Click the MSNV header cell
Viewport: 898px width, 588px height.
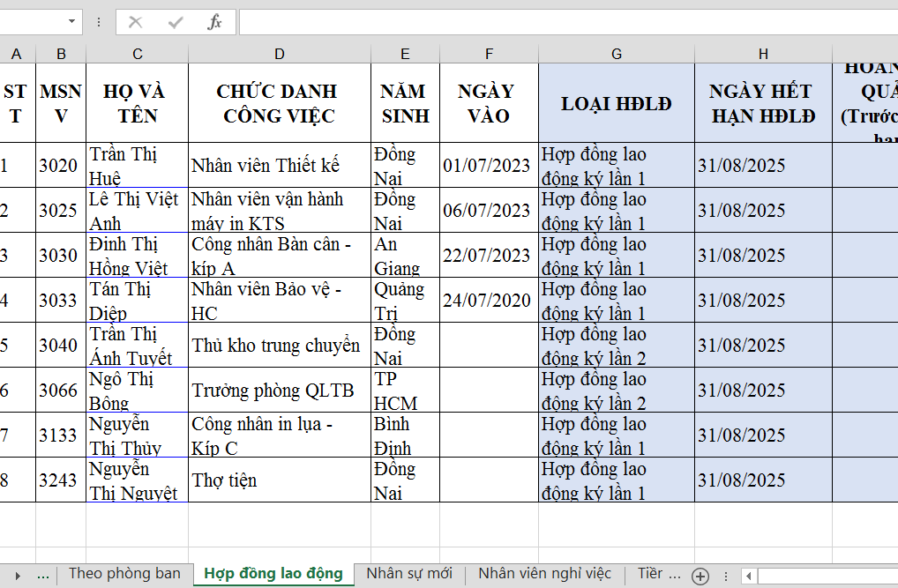pos(61,103)
